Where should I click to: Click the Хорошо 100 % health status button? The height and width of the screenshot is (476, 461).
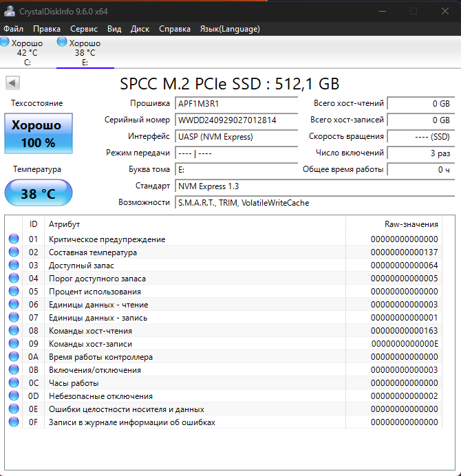(x=38, y=134)
